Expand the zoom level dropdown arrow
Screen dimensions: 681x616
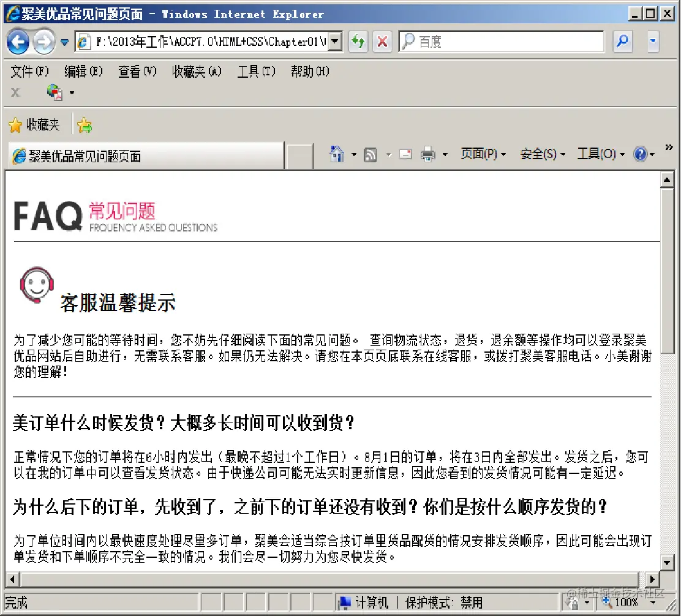(653, 603)
